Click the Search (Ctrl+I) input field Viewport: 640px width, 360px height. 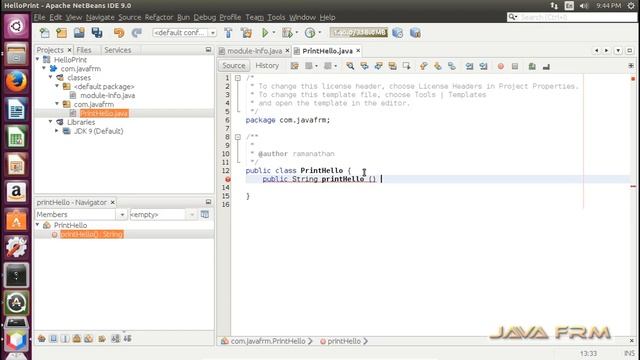click(x=578, y=17)
